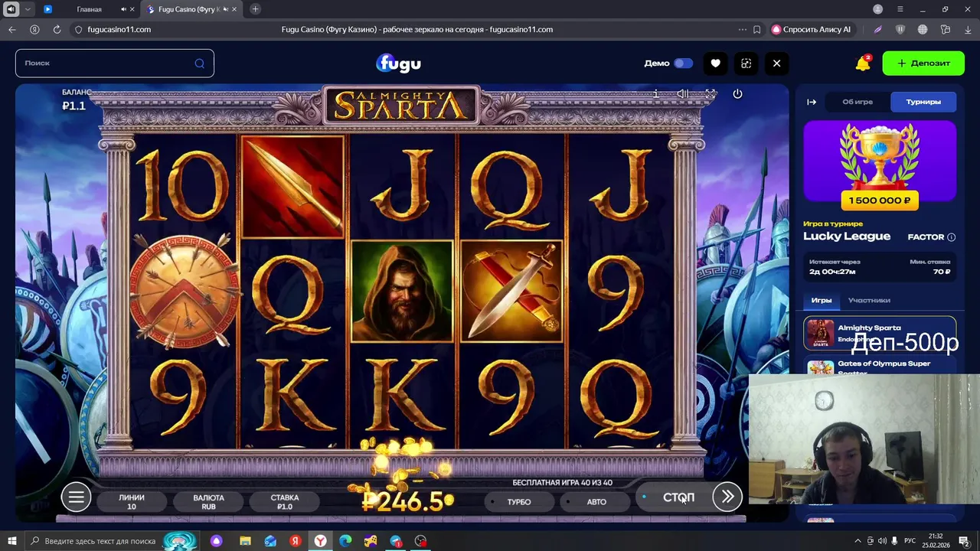Open ВАЛЮТА RUB selector
980x551 pixels.
click(208, 502)
